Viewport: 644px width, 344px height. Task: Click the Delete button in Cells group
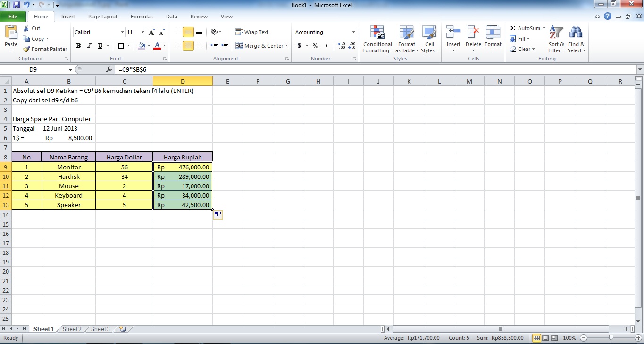click(473, 40)
